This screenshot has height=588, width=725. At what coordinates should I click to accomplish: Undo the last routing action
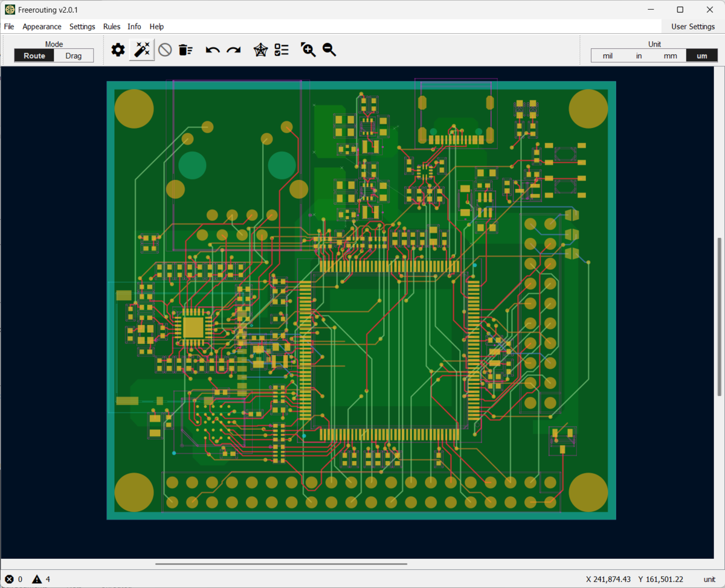[x=213, y=50]
